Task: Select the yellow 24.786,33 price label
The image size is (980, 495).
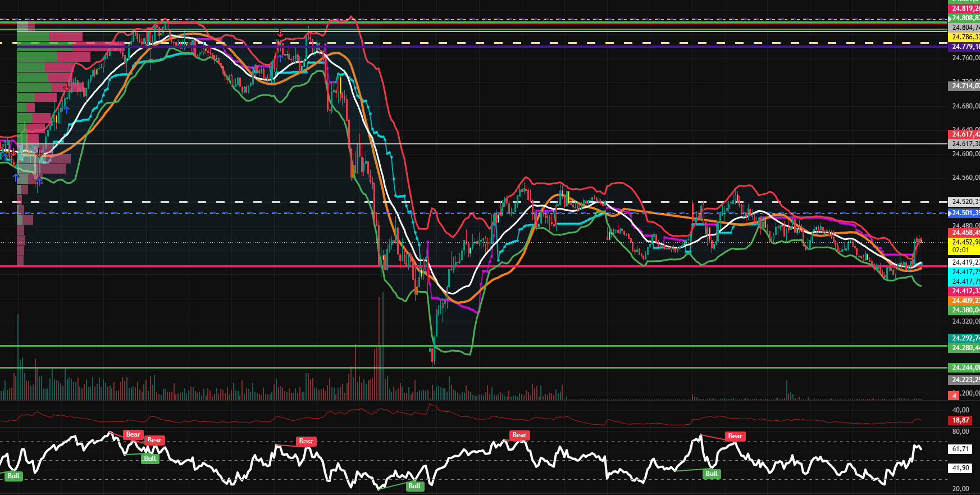Action: click(x=964, y=37)
